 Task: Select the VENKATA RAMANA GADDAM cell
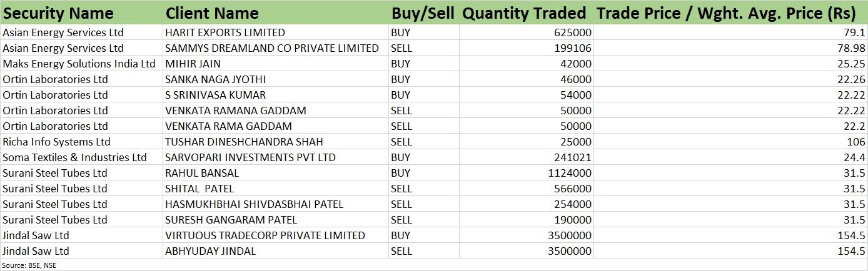275,111
